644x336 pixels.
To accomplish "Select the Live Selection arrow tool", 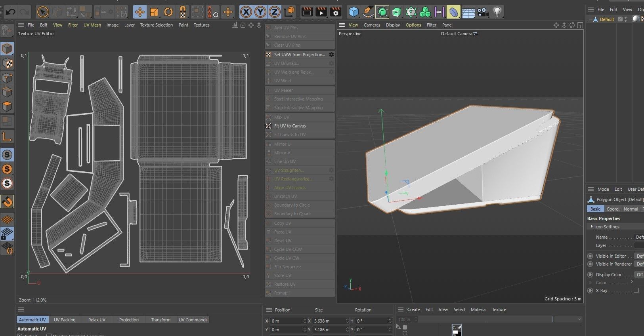I will tap(42, 12).
